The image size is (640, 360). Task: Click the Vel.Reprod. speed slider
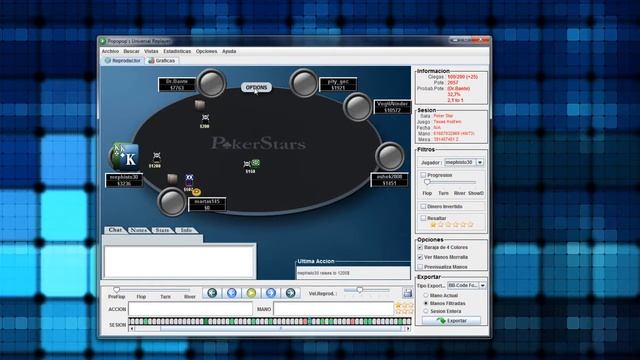[x=366, y=290]
